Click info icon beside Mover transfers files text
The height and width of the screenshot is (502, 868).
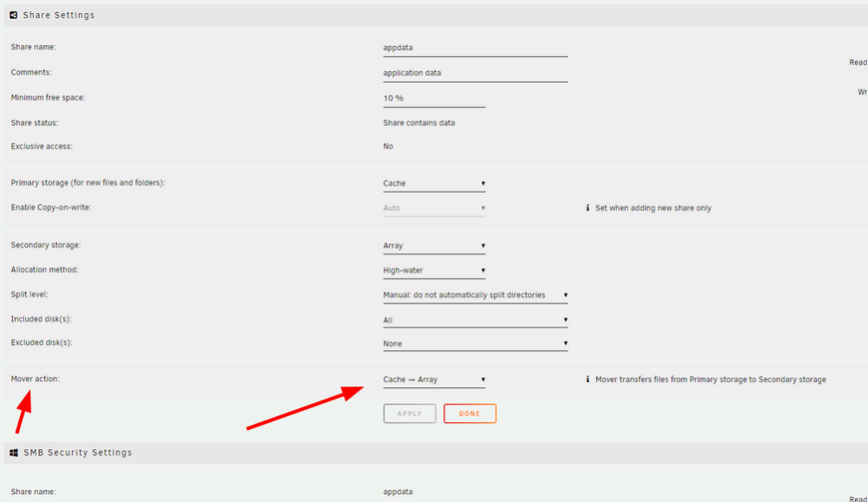(x=588, y=379)
